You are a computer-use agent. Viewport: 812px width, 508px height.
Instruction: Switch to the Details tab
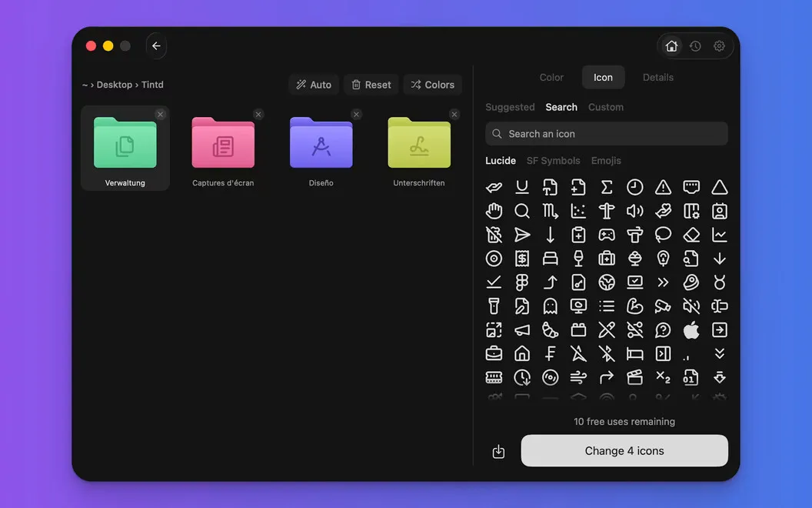657,77
